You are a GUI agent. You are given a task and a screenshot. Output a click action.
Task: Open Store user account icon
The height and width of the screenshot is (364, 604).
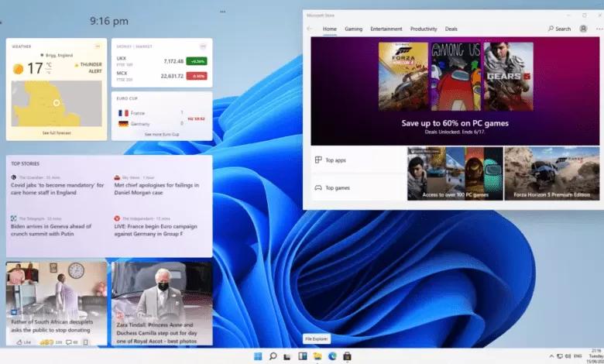click(x=583, y=29)
